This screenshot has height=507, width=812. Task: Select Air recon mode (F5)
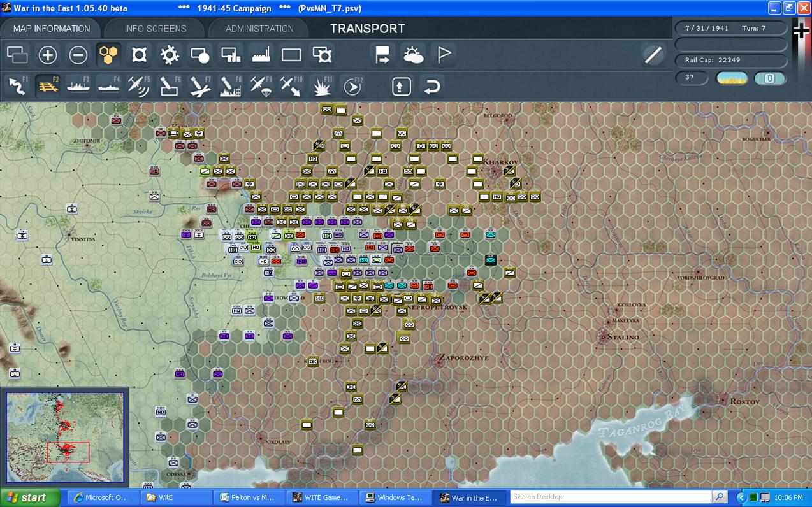139,86
